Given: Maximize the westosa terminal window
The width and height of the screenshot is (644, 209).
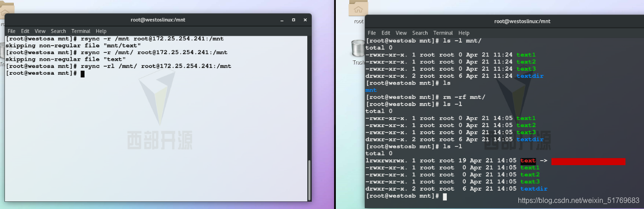Looking at the screenshot, I should tap(293, 20).
